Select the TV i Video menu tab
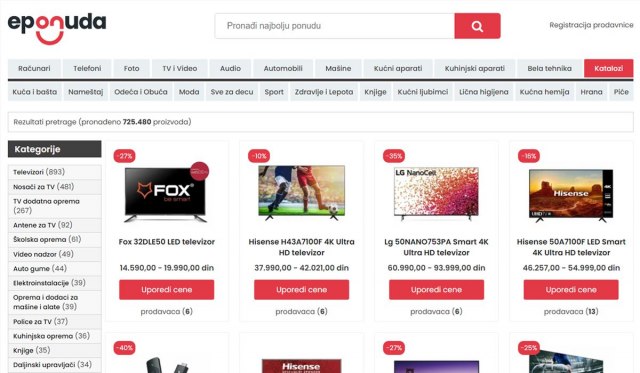Viewport: 640px width, 373px height. point(180,68)
